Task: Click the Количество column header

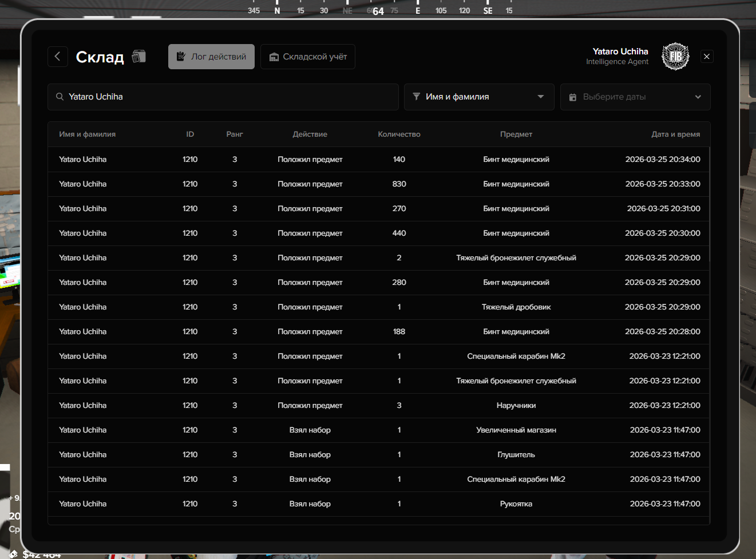Action: (399, 134)
